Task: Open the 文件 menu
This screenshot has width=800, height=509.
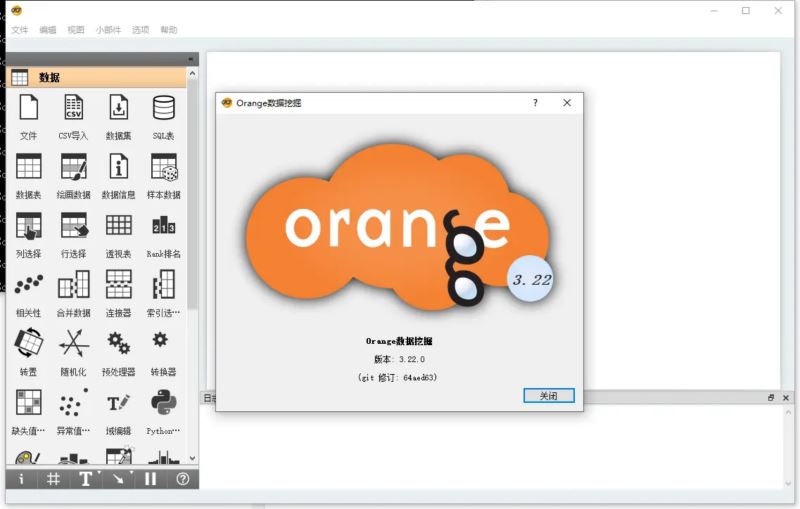Action: [x=20, y=30]
